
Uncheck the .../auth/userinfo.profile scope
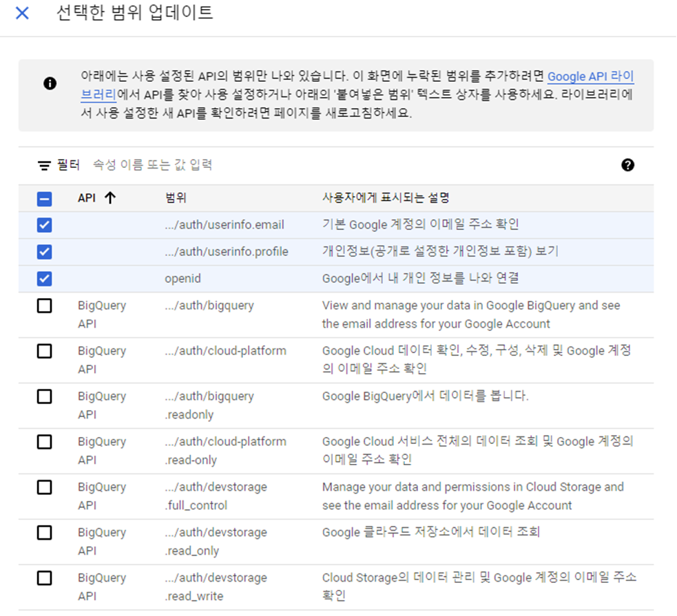point(45,252)
